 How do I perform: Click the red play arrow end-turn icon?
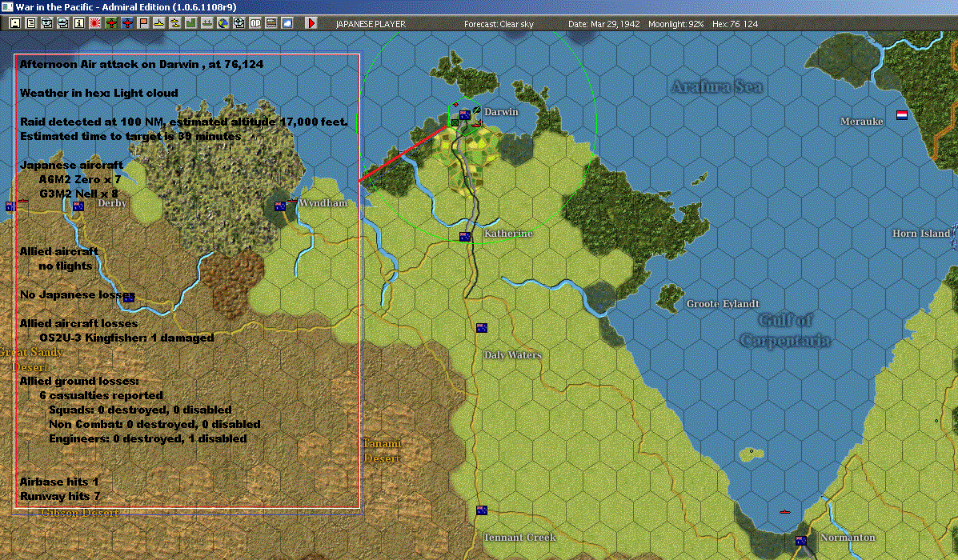(x=311, y=23)
